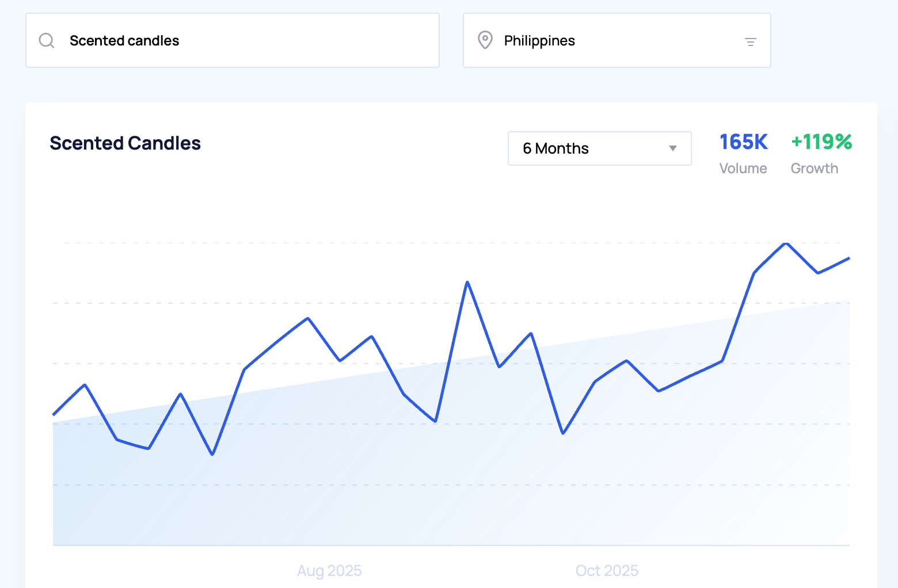This screenshot has height=588, width=898.
Task: Click the 6 Months dropdown arrow
Action: (x=672, y=148)
